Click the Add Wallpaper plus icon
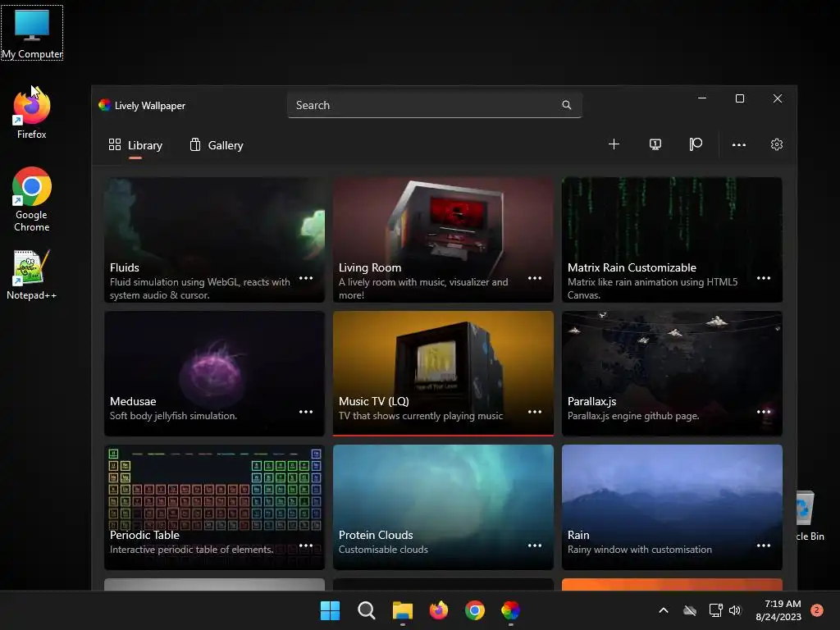This screenshot has height=630, width=840. pos(614,144)
